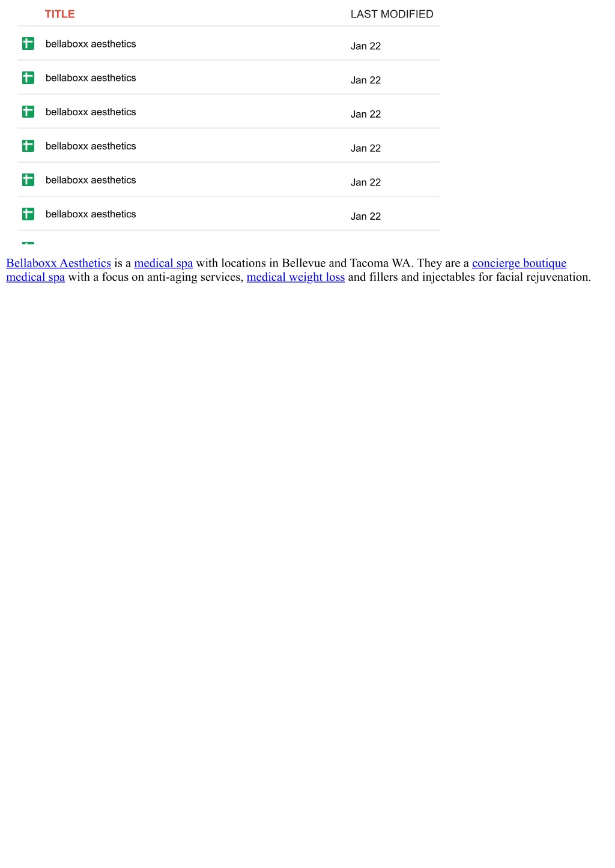Open the third bellaboxx aesthetics file title
Viewport: 615px width, 868px height.
pyautogui.click(x=91, y=112)
